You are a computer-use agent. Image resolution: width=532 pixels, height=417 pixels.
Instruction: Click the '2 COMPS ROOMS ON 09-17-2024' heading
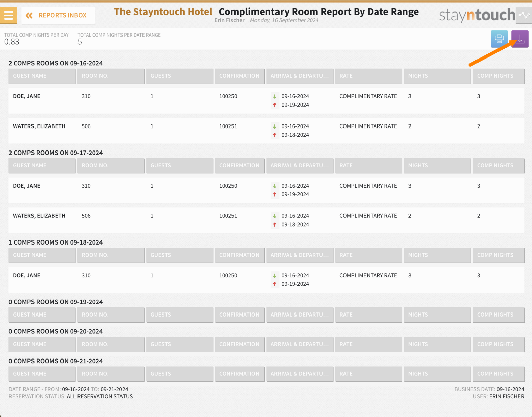point(56,153)
